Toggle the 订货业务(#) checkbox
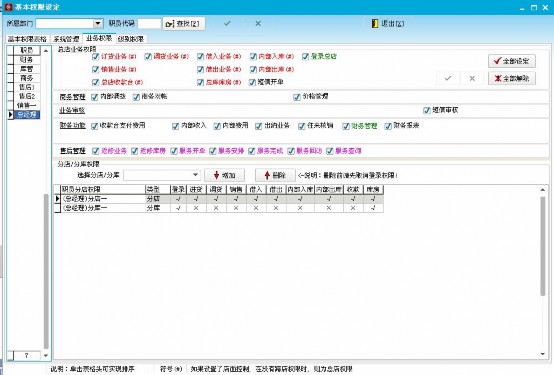 95,57
